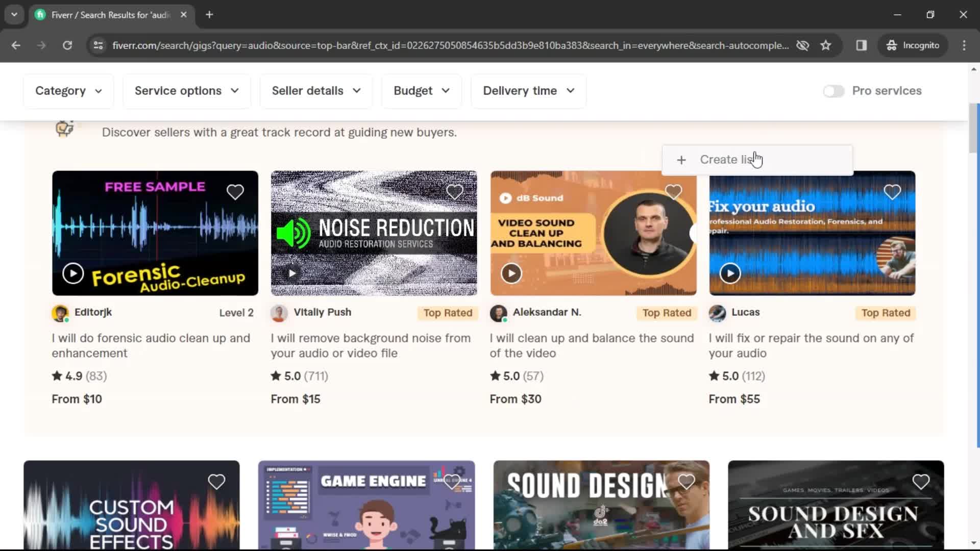Switch to the Fiverr search results tab
980x551 pixels.
(110, 15)
